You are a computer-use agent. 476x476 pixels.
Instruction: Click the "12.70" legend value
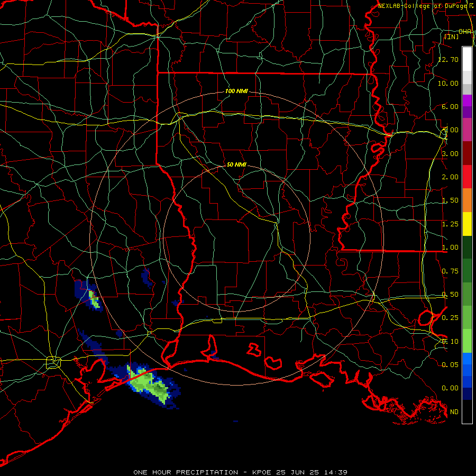coord(448,59)
